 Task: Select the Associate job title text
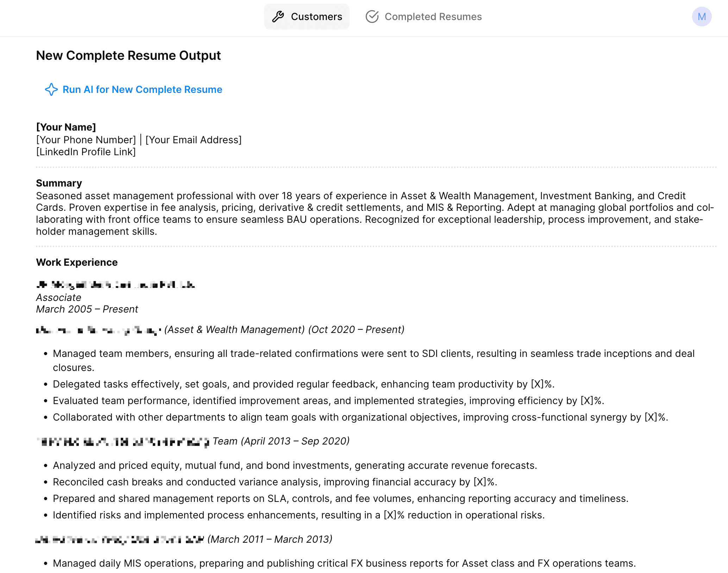pyautogui.click(x=58, y=297)
